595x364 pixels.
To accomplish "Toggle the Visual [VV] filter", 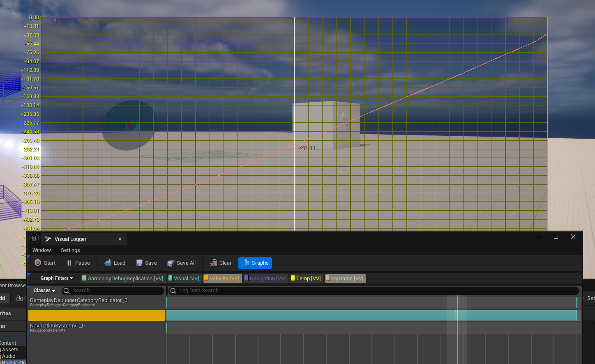I will pyautogui.click(x=184, y=278).
